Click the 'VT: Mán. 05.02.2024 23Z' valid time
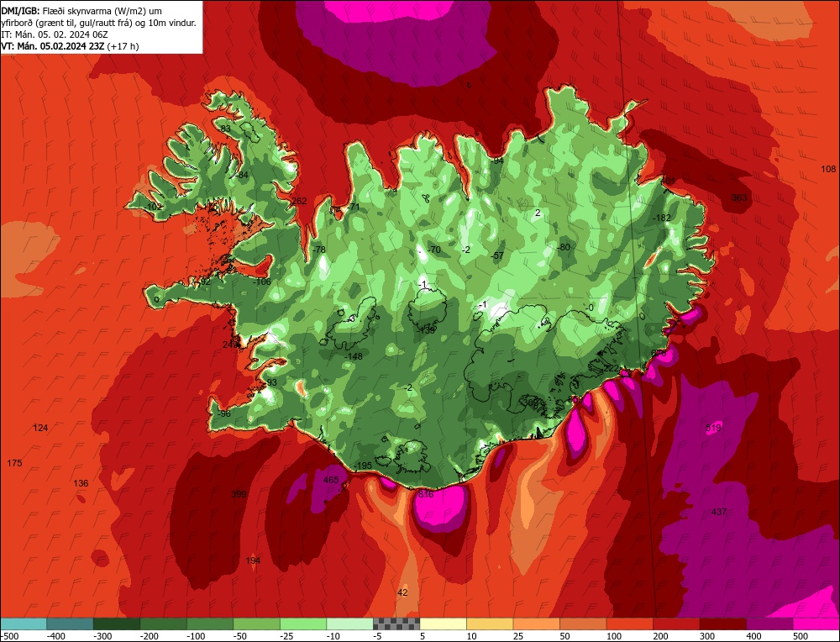Viewport: 840px width, 642px height. coord(52,46)
